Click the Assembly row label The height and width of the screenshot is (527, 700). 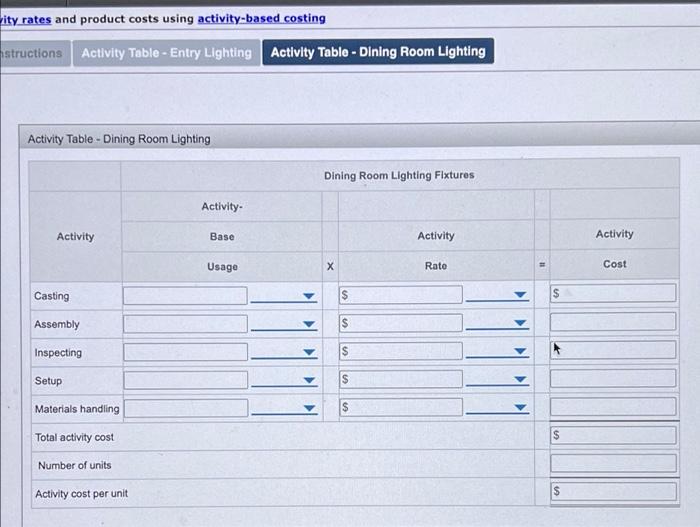tap(57, 324)
